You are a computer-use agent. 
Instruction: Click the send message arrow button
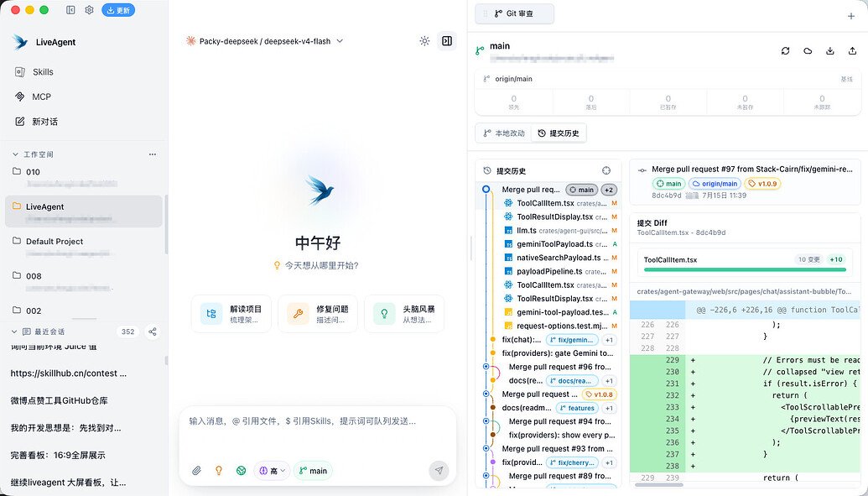coord(439,471)
